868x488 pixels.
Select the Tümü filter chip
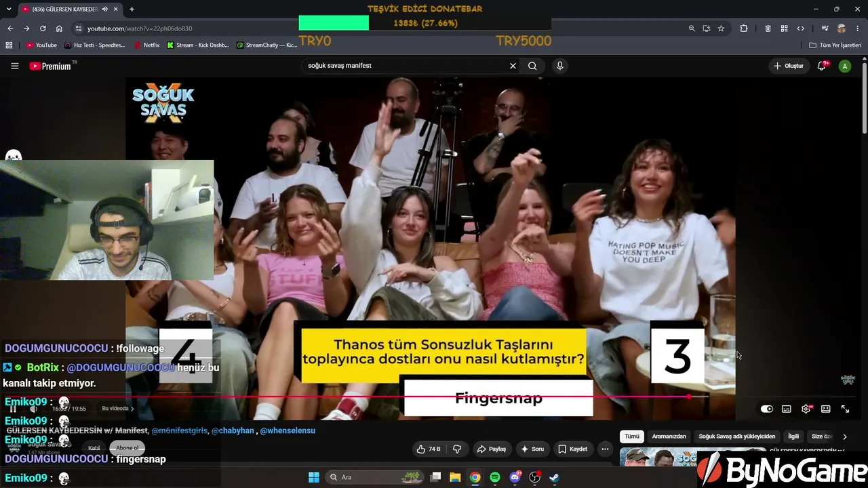[x=631, y=436]
